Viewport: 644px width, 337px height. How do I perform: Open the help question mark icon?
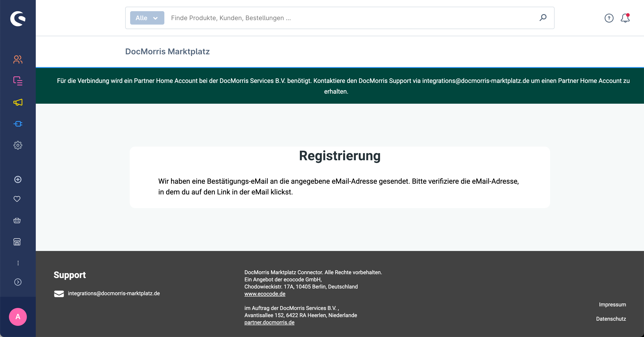click(609, 18)
